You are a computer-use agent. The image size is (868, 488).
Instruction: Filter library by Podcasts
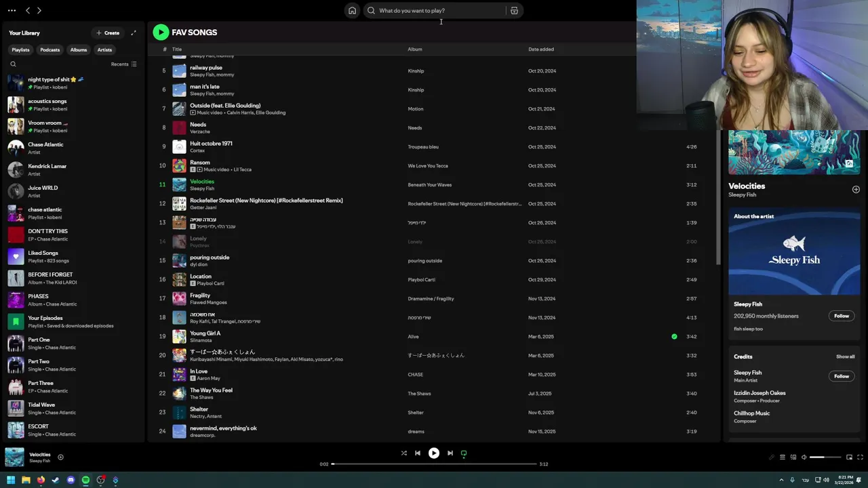click(x=50, y=49)
